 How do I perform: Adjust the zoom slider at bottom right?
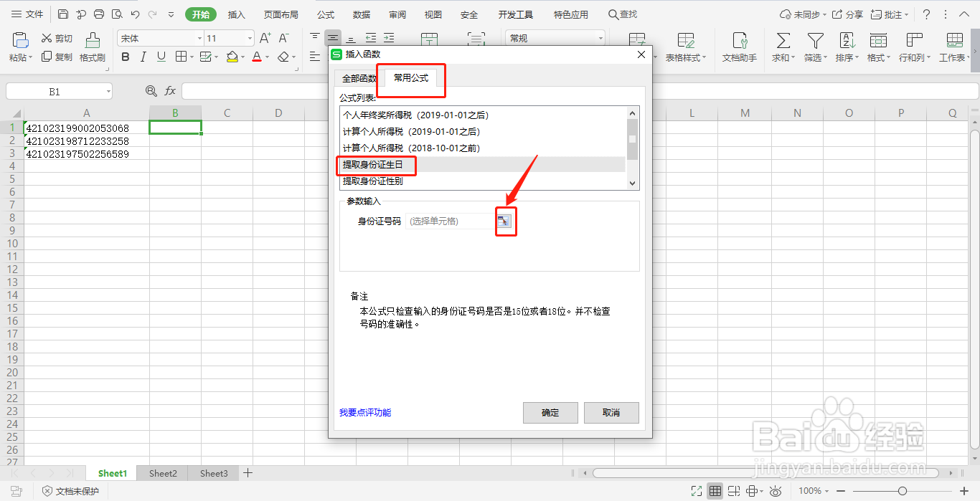point(903,491)
